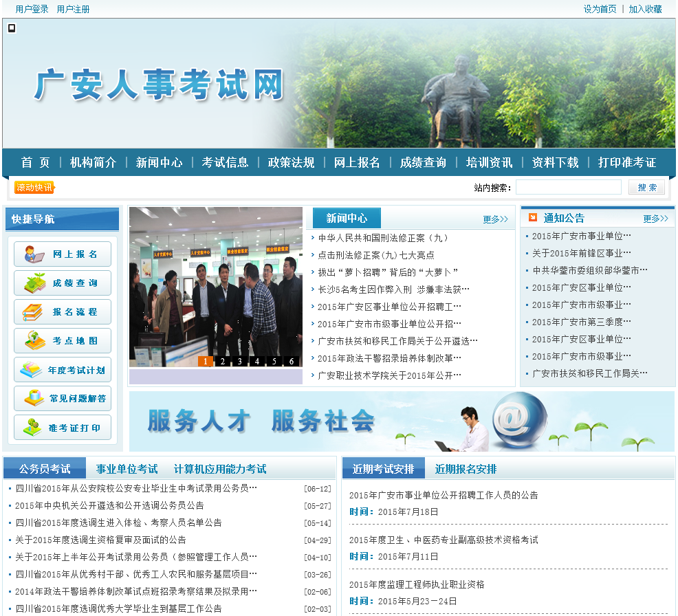Open 政策法规 in the navigation bar
This screenshot has width=678, height=616.
click(x=291, y=162)
